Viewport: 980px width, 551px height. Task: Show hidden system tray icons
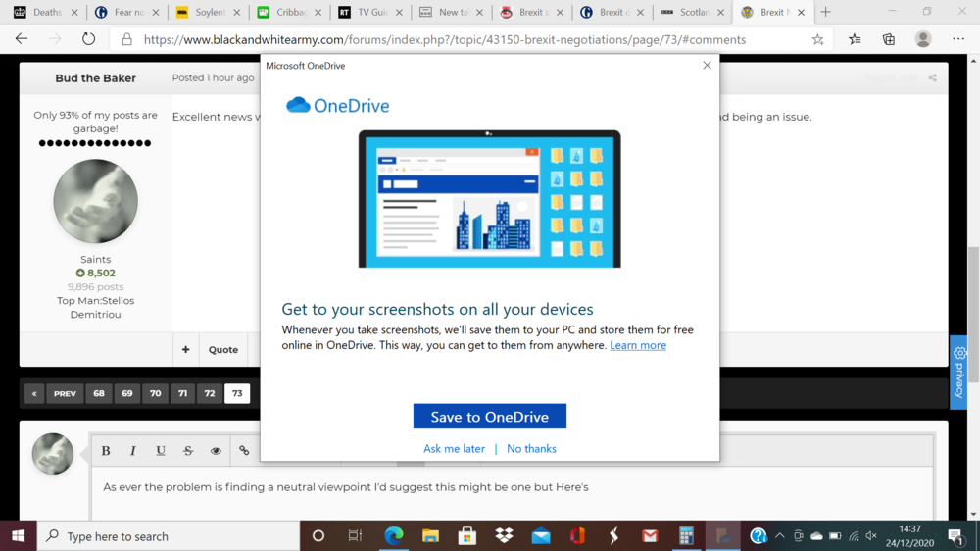[779, 536]
